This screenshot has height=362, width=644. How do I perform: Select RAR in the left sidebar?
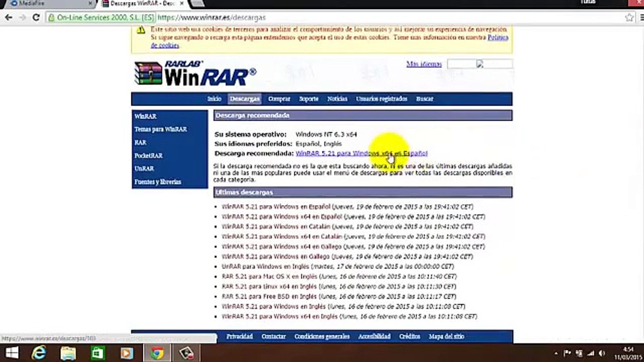click(x=140, y=143)
